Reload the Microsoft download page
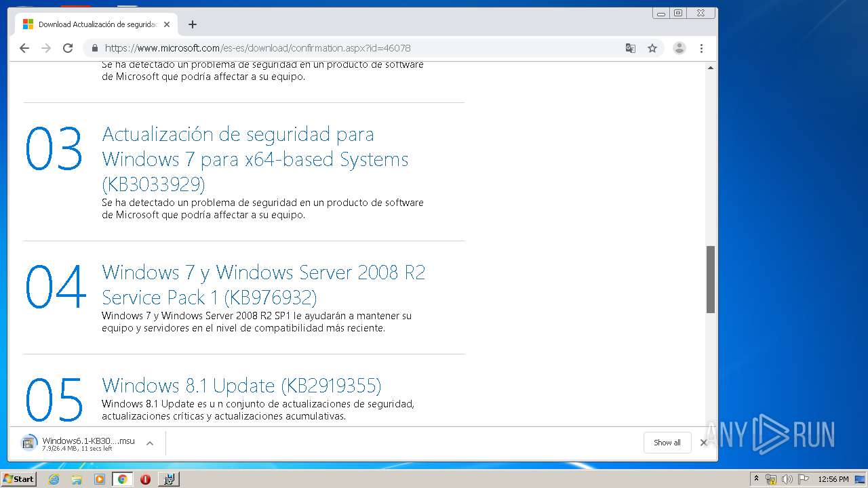 [x=68, y=48]
